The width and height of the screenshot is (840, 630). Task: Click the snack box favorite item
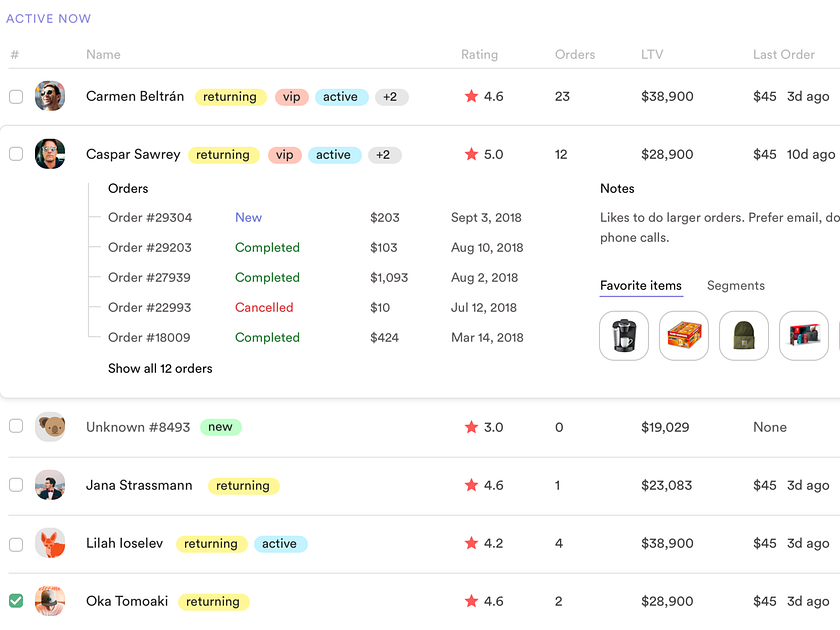pyautogui.click(x=683, y=335)
